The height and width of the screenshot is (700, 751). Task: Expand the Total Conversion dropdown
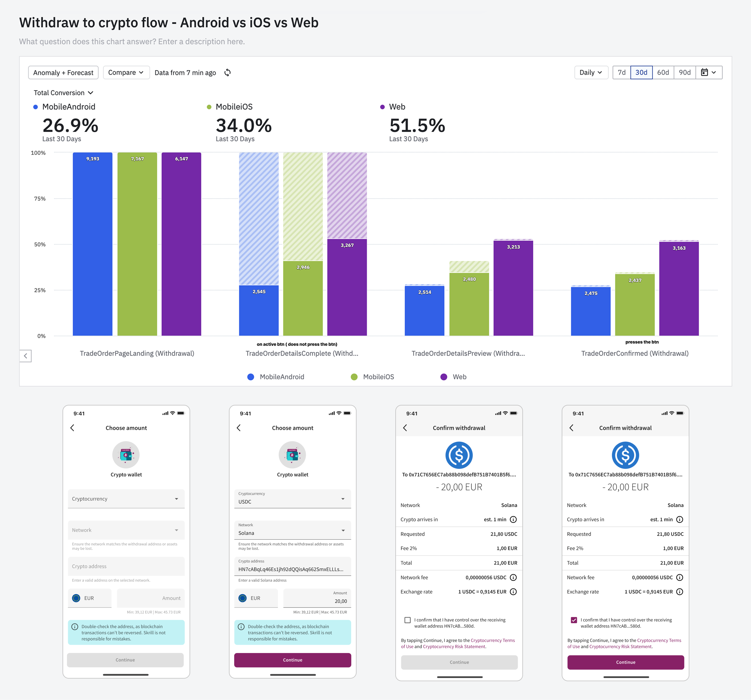point(63,93)
